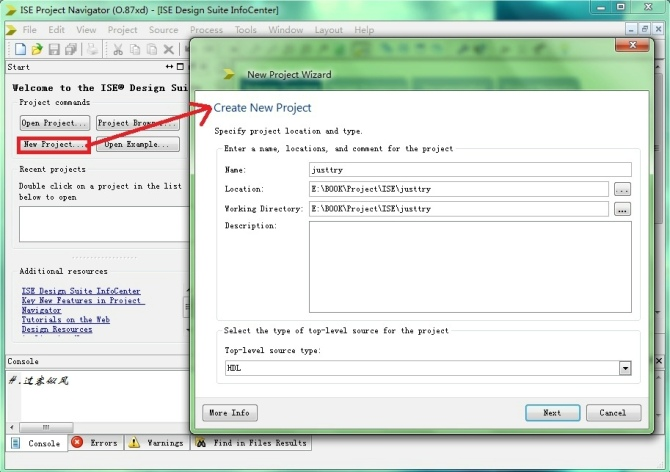
Task: Click the Cut scissors toolbar icon
Action: coord(118,49)
